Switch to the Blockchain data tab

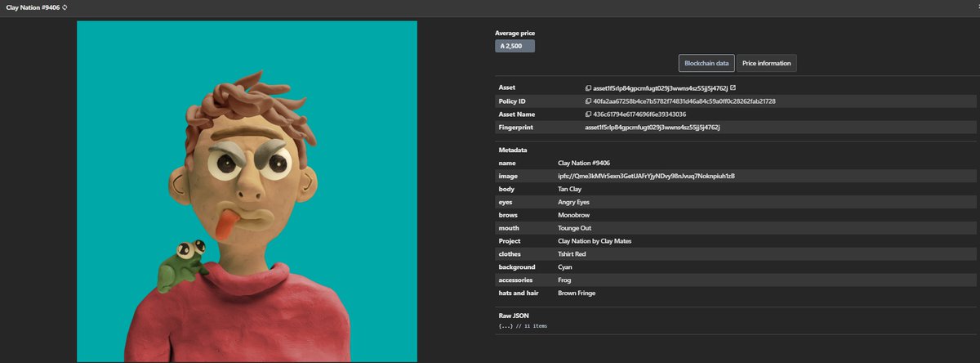706,63
